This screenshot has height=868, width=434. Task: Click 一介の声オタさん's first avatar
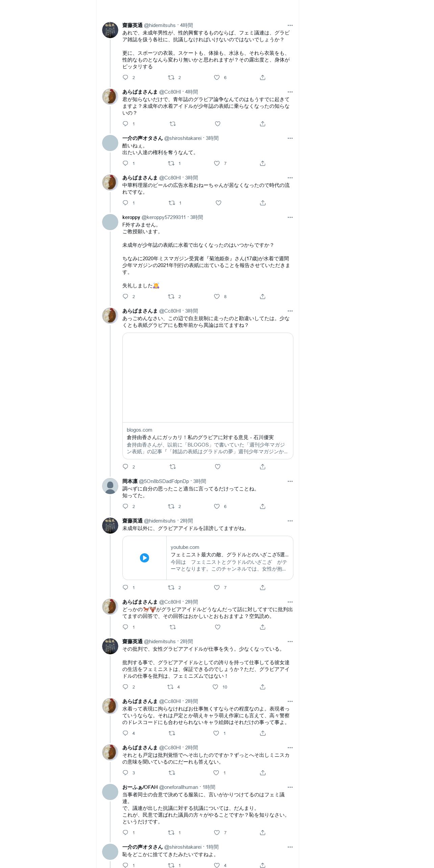click(x=110, y=143)
